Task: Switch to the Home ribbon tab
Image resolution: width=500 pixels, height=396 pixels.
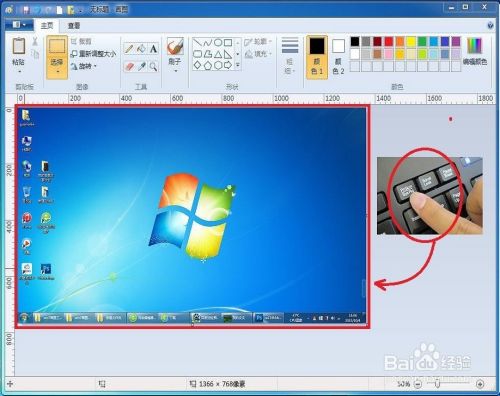Action: tap(47, 25)
